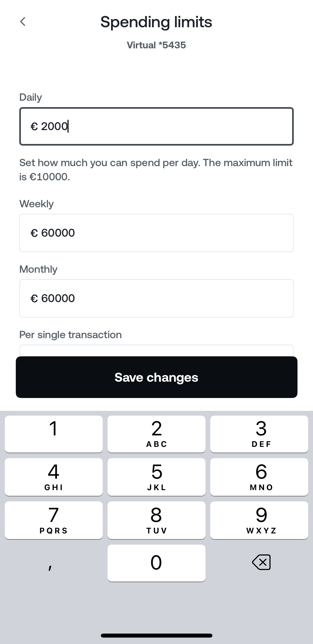Tap the 6 MNO keypad key
The width and height of the screenshot is (313, 644).
pyautogui.click(x=259, y=477)
